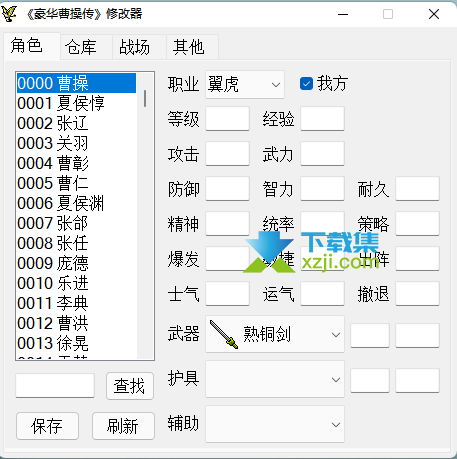Select 0004 曹彰 in the list
457x459 pixels.
tap(76, 163)
